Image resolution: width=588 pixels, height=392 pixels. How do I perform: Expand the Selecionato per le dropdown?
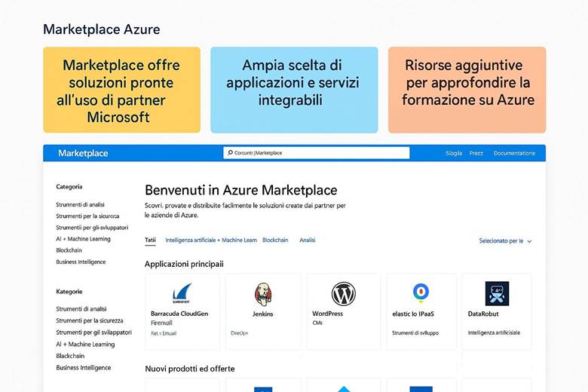(x=505, y=240)
